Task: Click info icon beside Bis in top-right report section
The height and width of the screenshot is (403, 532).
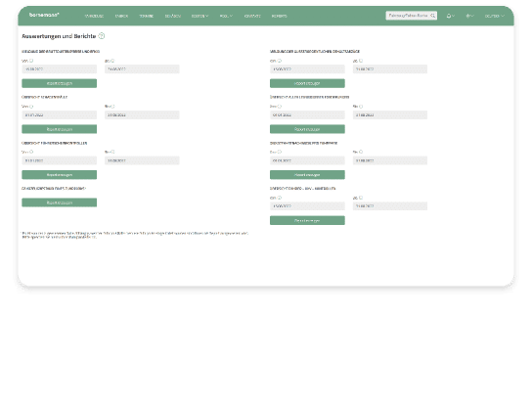Action: pyautogui.click(x=361, y=61)
